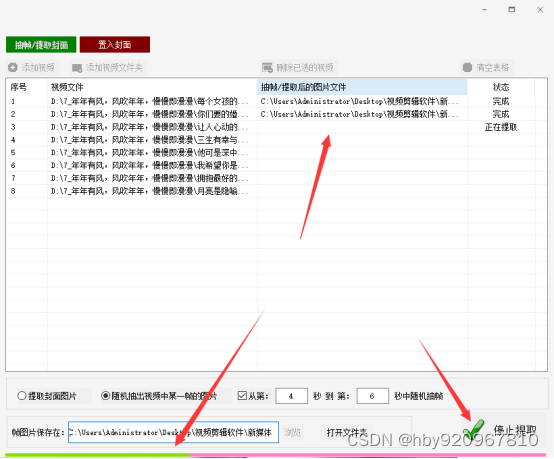Switch to the 抽帧/提取封面 tab

tap(41, 45)
